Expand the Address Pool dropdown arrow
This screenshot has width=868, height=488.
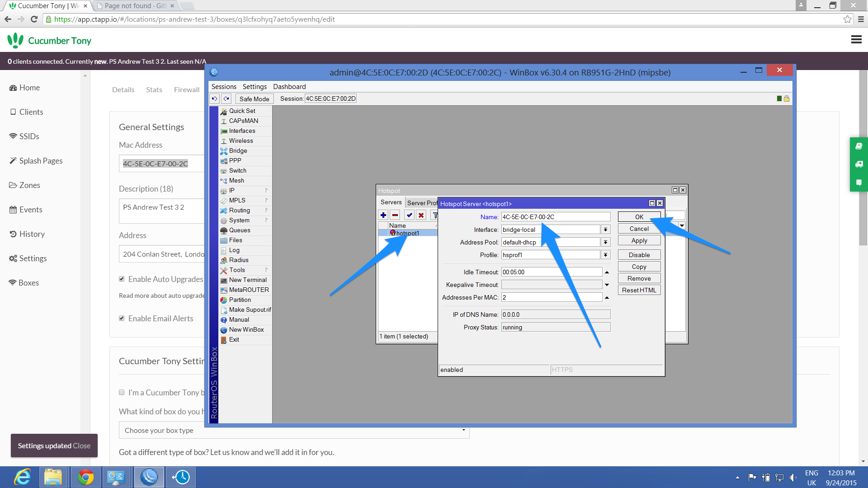[x=606, y=242]
